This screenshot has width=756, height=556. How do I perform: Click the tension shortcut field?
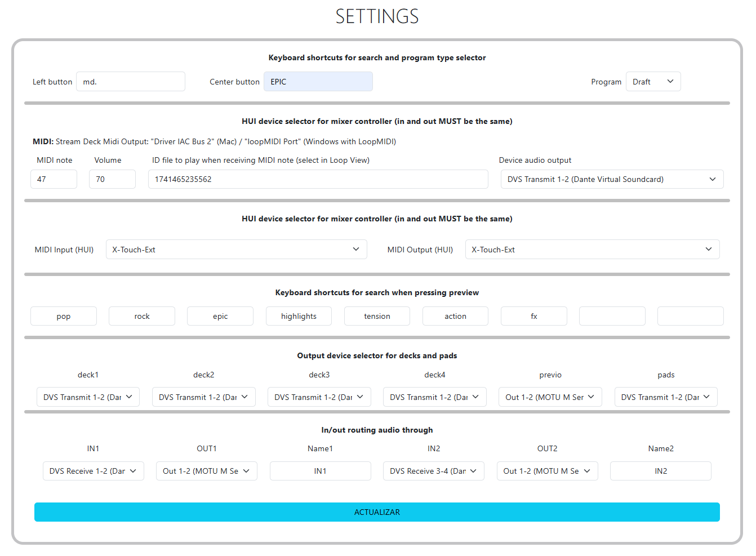point(377,316)
